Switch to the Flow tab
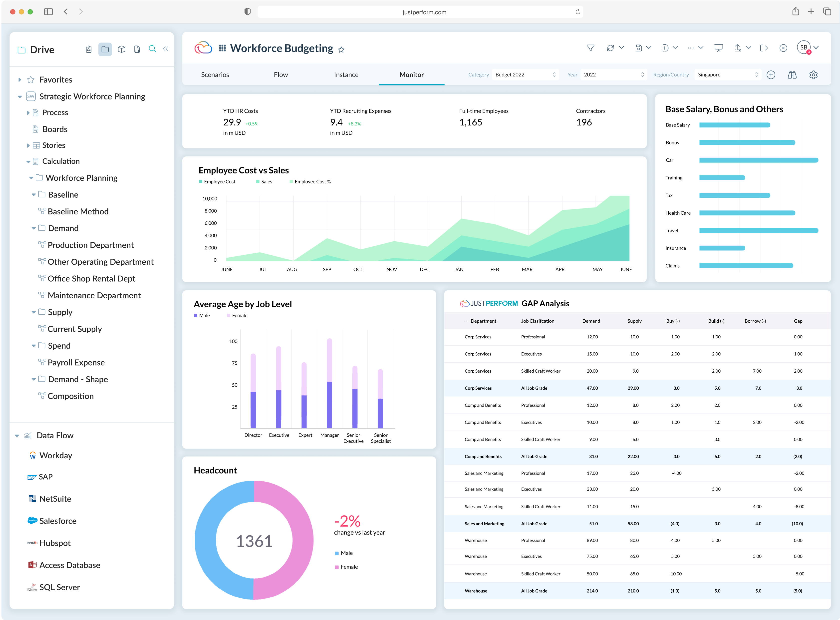 point(281,75)
